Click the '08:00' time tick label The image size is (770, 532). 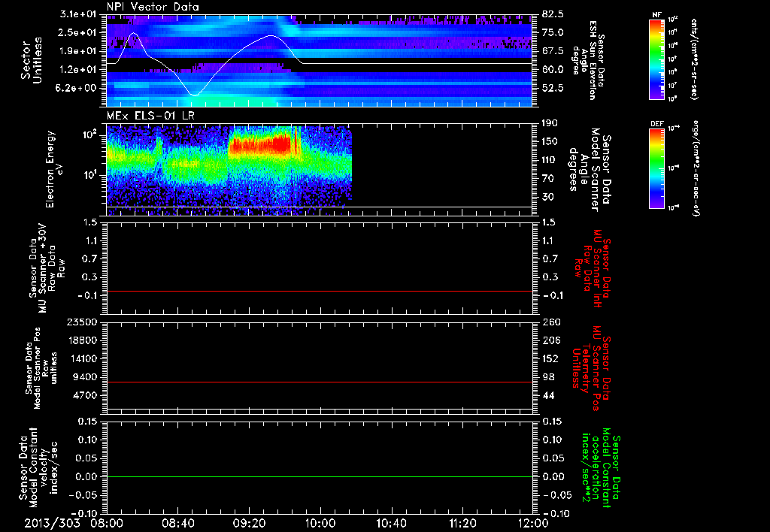[x=108, y=523]
